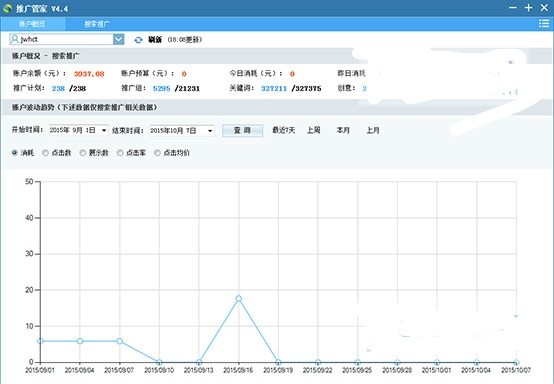
Task: Click the 账户预算 value 0
Action: (x=184, y=74)
